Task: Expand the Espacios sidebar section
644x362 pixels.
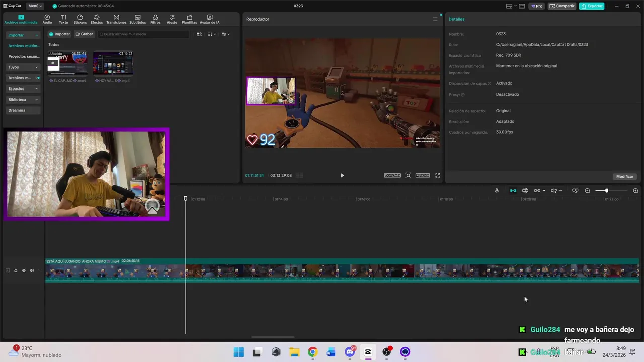Action: (x=23, y=89)
